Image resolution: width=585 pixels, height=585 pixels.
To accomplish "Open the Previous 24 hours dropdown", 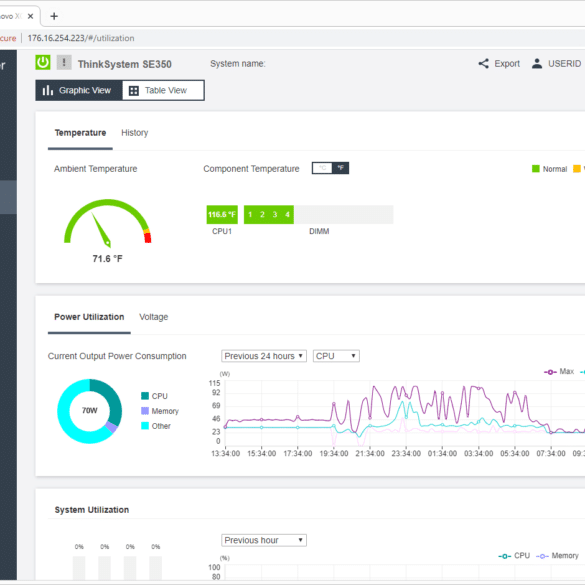I will point(264,356).
